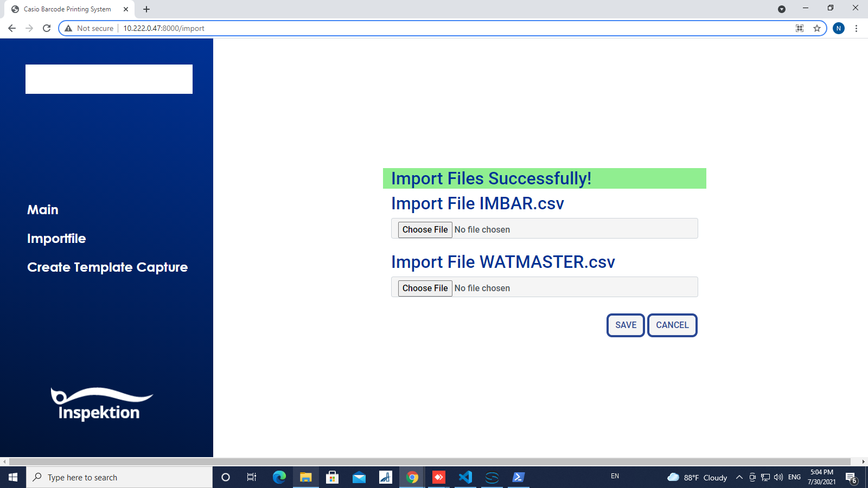Open Visual Studio Code from taskbar

465,477
